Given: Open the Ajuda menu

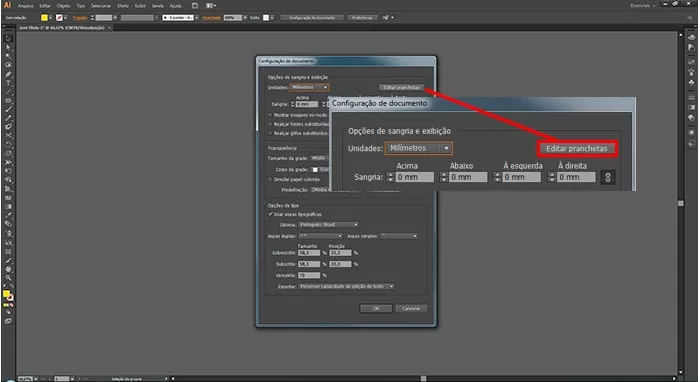Looking at the screenshot, I should pos(175,6).
